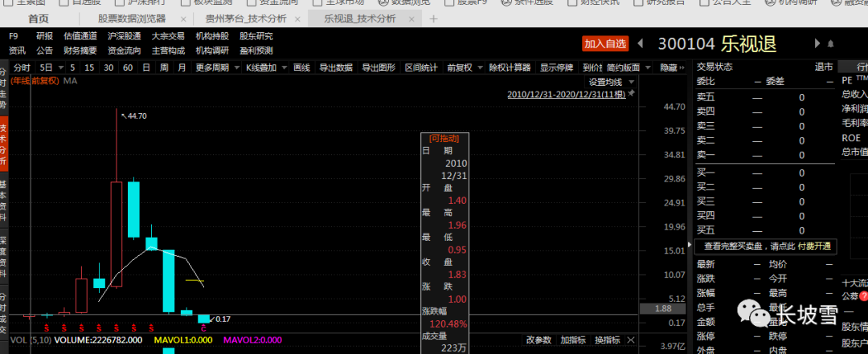Select the 乐视退_技术分析 tab
Image resolution: width=868 pixels, height=354 pixels.
tap(360, 18)
